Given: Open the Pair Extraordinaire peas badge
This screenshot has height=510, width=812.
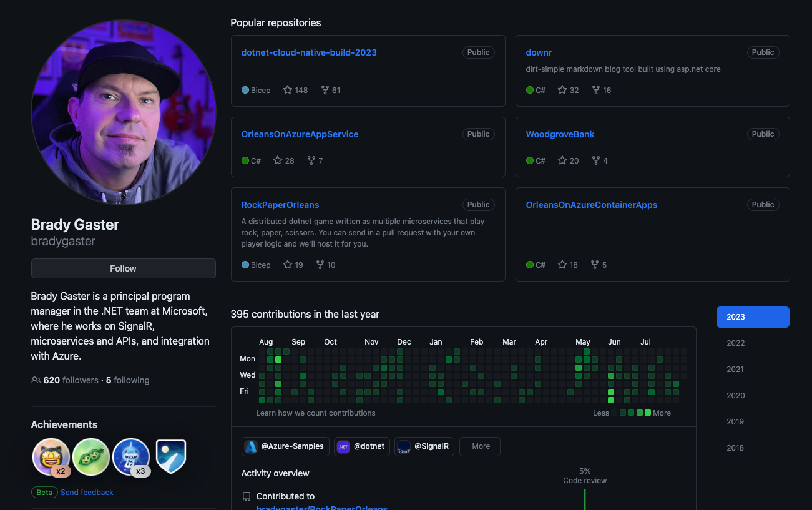Looking at the screenshot, I should coord(91,457).
